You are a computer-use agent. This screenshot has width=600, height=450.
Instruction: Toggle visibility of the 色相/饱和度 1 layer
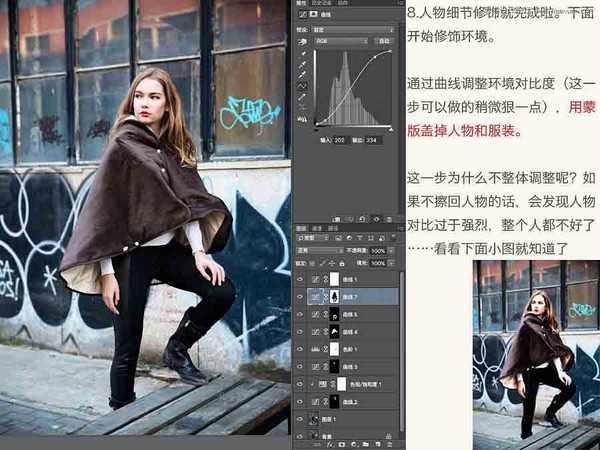click(301, 384)
